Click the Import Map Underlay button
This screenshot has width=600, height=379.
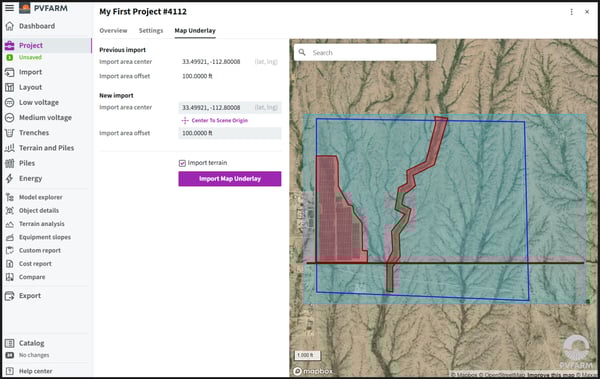tap(230, 179)
